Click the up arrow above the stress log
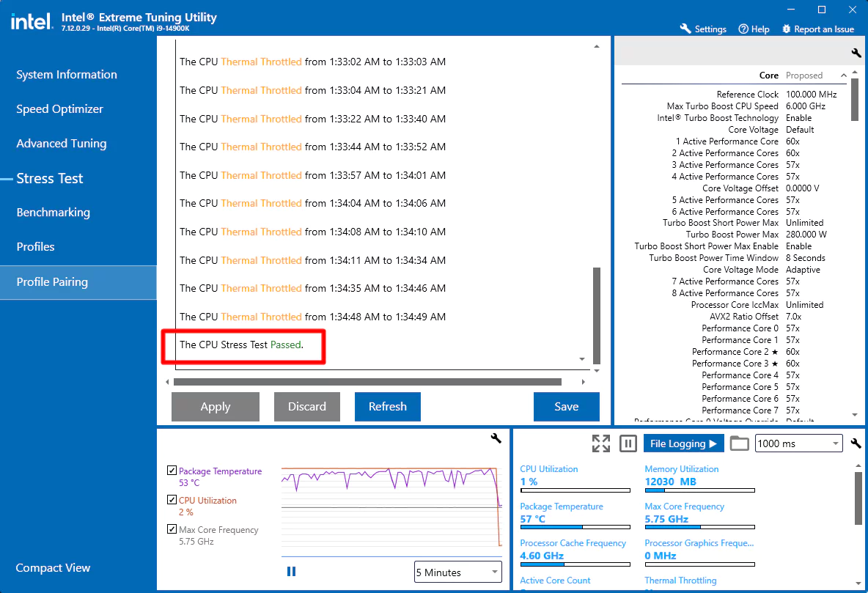This screenshot has width=868, height=593. click(x=596, y=46)
